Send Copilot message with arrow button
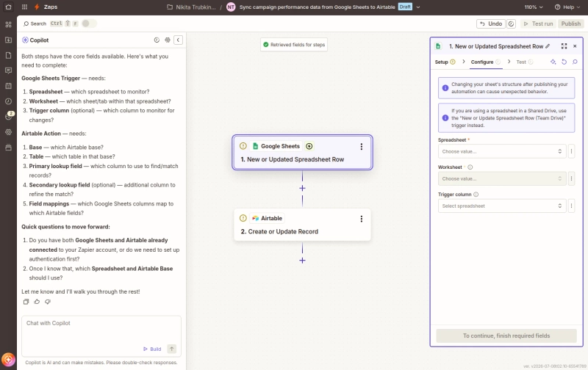 point(171,349)
